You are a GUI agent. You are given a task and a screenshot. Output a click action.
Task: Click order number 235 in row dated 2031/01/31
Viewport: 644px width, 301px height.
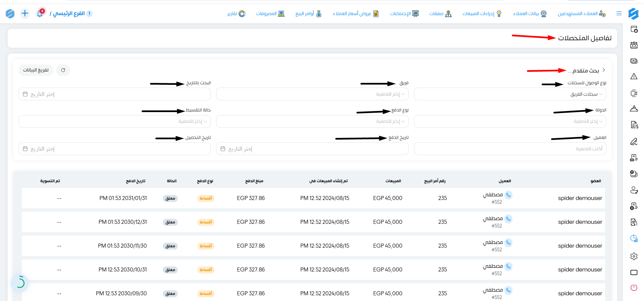pos(442,198)
